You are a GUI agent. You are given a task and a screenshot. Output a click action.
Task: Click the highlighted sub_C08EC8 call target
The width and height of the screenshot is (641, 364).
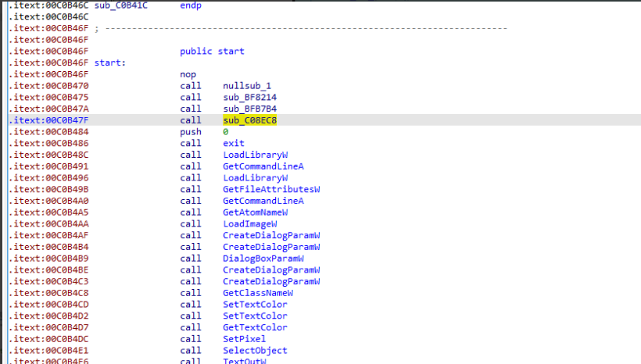pos(249,120)
